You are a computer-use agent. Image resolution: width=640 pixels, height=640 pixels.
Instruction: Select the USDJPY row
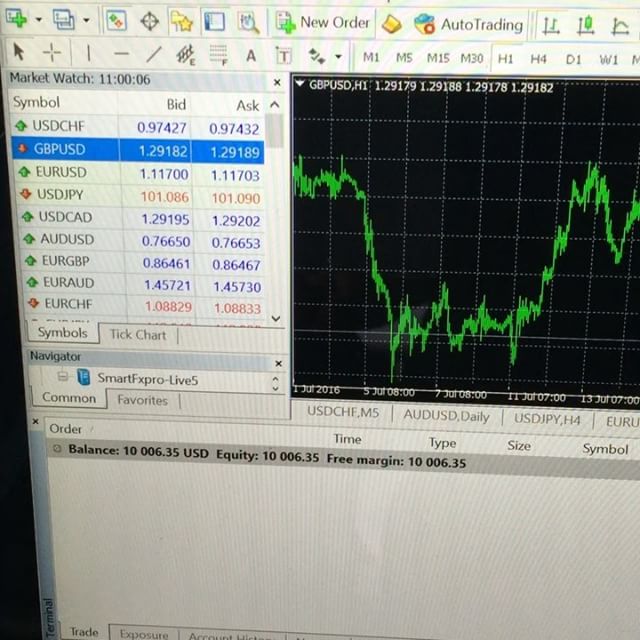click(x=141, y=196)
